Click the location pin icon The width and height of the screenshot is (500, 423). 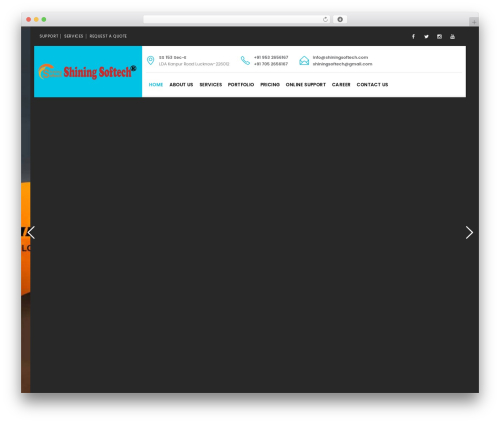(x=150, y=60)
